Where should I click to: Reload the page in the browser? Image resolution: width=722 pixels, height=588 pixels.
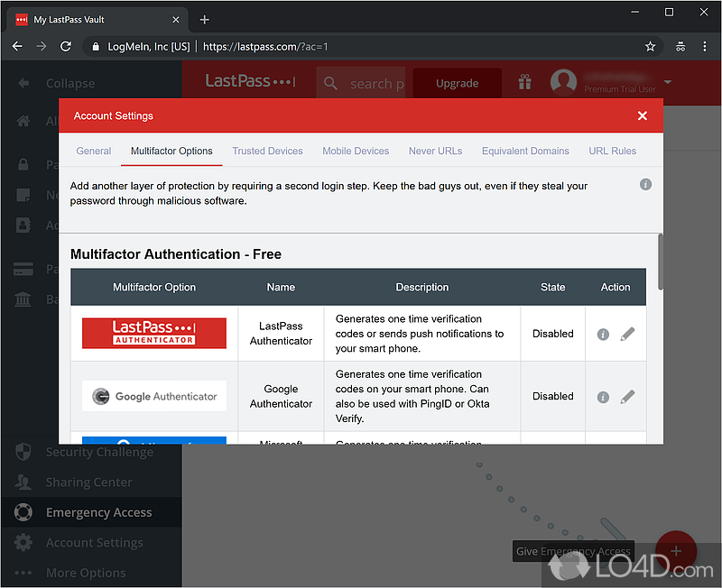click(66, 47)
